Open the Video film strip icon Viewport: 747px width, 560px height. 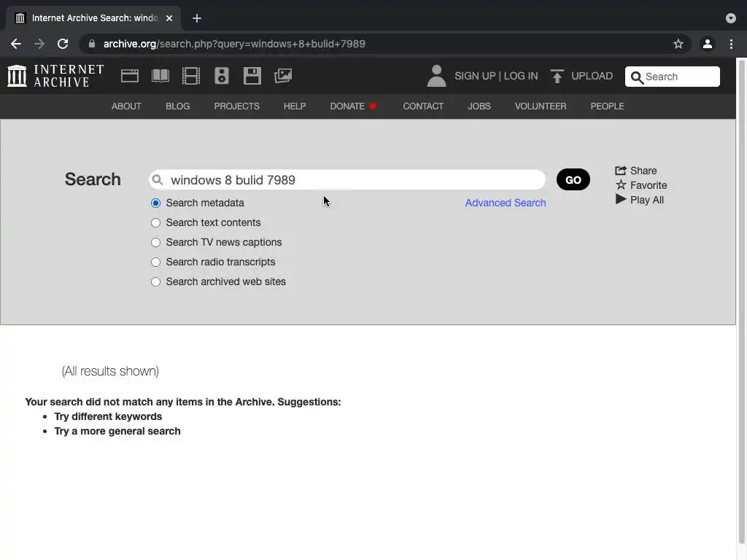pyautogui.click(x=191, y=76)
